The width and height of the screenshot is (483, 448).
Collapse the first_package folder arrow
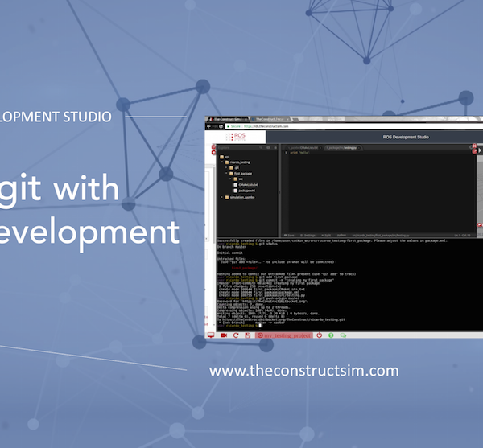point(226,174)
